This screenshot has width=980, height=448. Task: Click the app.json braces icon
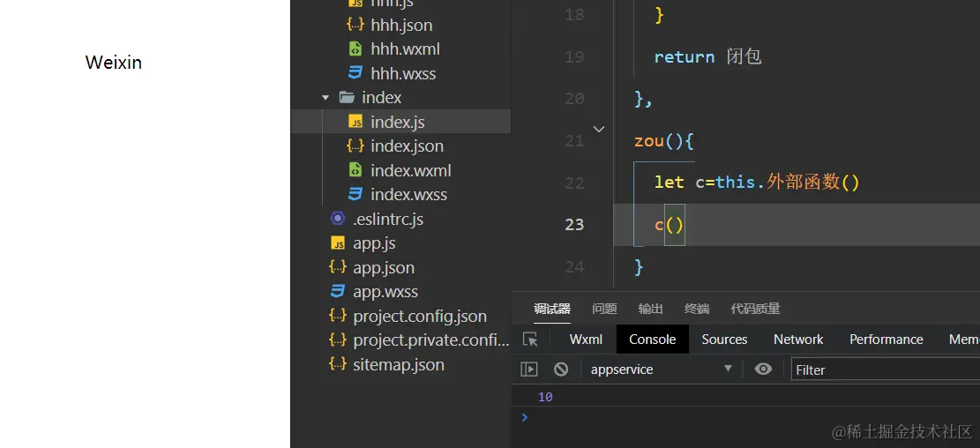tap(338, 267)
